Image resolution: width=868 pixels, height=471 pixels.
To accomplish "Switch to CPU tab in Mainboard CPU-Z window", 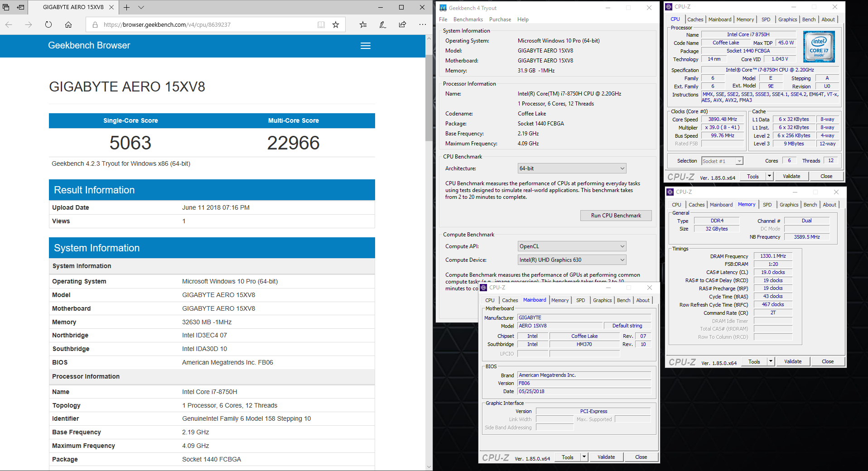I will 490,300.
